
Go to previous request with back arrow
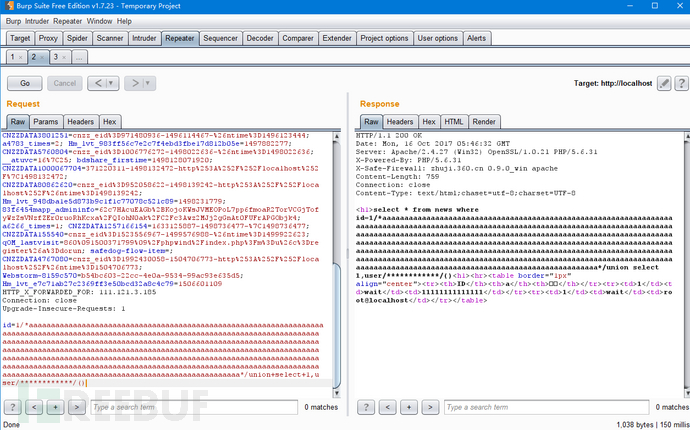point(98,83)
